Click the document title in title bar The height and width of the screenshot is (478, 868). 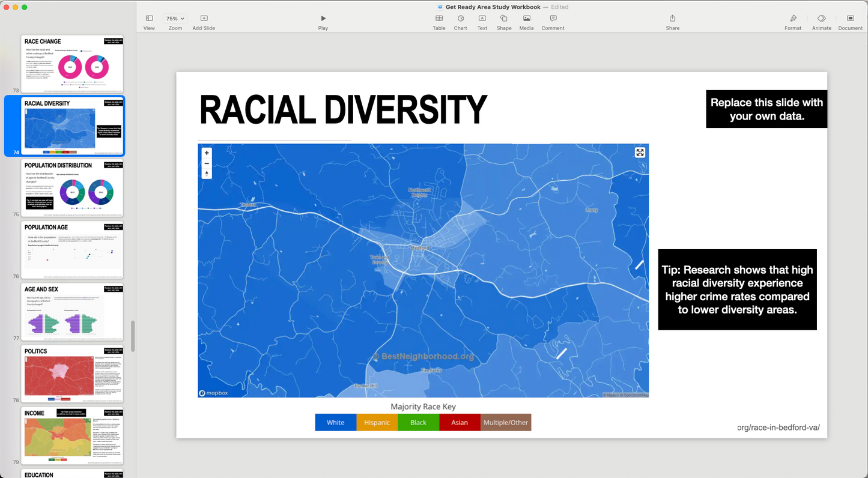(x=493, y=7)
